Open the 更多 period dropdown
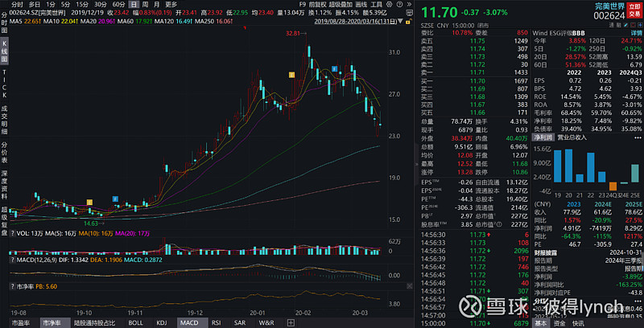This screenshot has width=644, height=328. coord(171,5)
